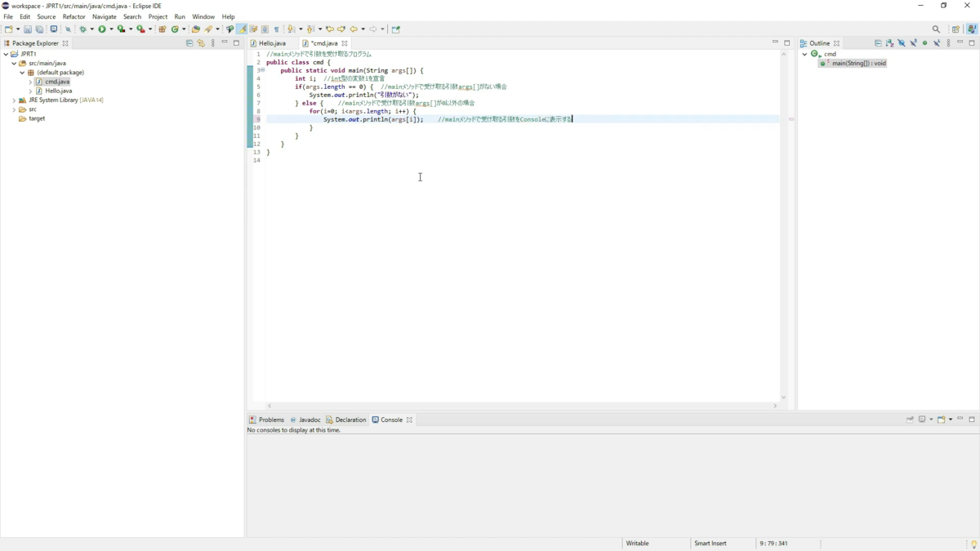
Task: Toggle Sort alphabetically in Outline view
Action: click(x=889, y=43)
